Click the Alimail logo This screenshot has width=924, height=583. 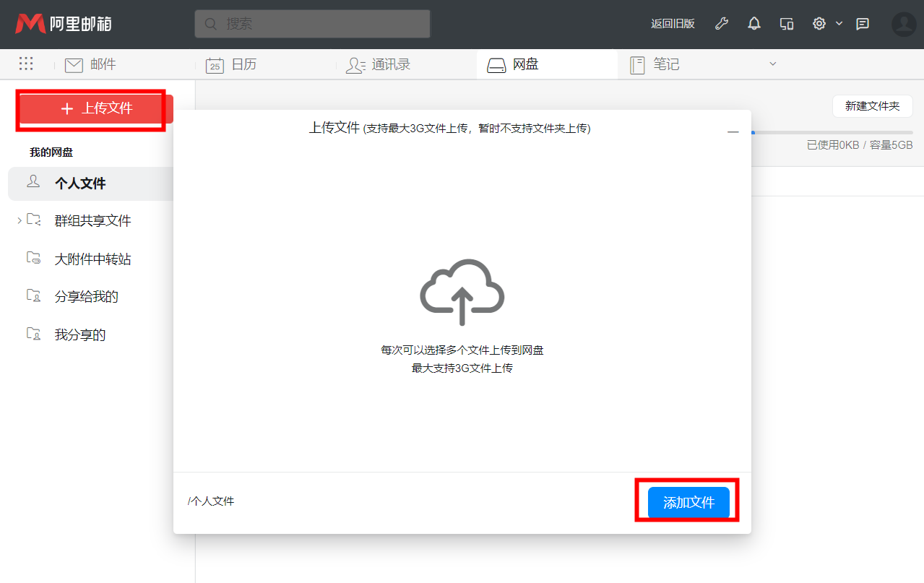pyautogui.click(x=63, y=24)
